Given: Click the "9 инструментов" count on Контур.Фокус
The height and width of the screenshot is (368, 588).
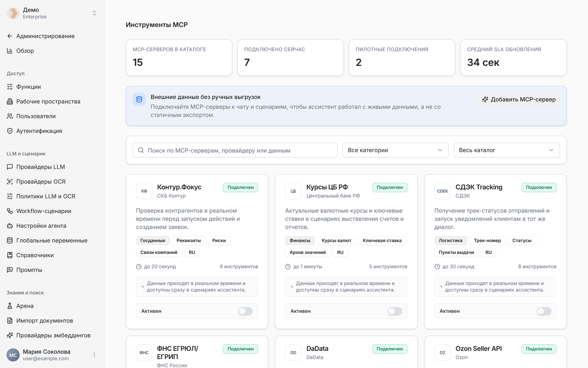Looking at the screenshot, I should coord(239,266).
